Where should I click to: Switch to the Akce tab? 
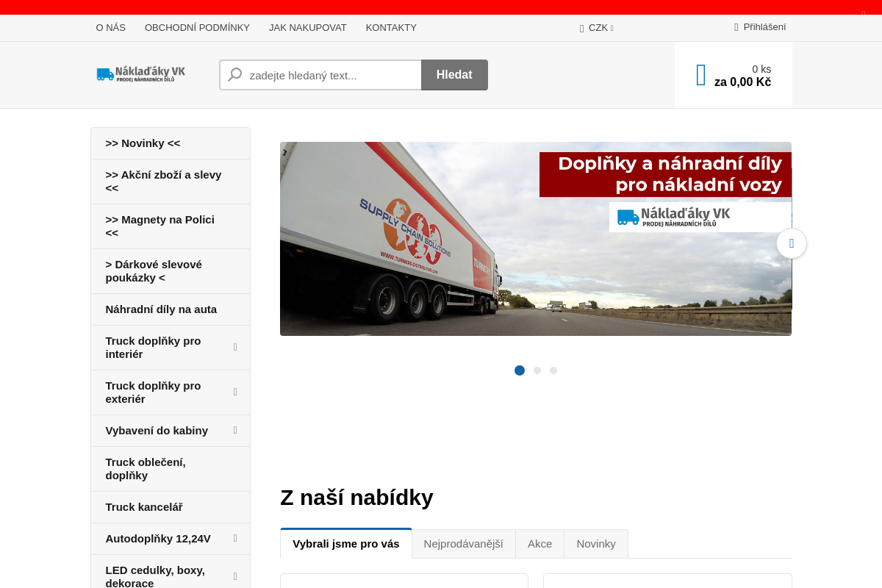pyautogui.click(x=539, y=543)
